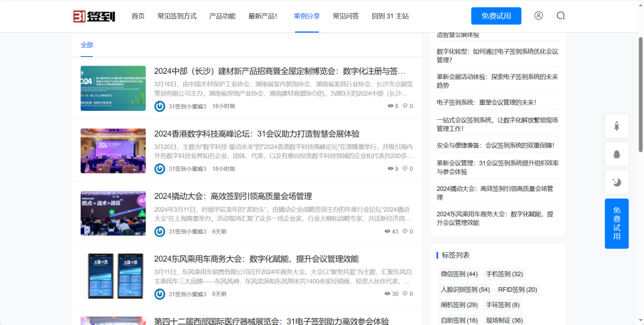This screenshot has height=325, width=644.
Task: Click author avatar on 香港数字科技 article
Action: click(160, 169)
